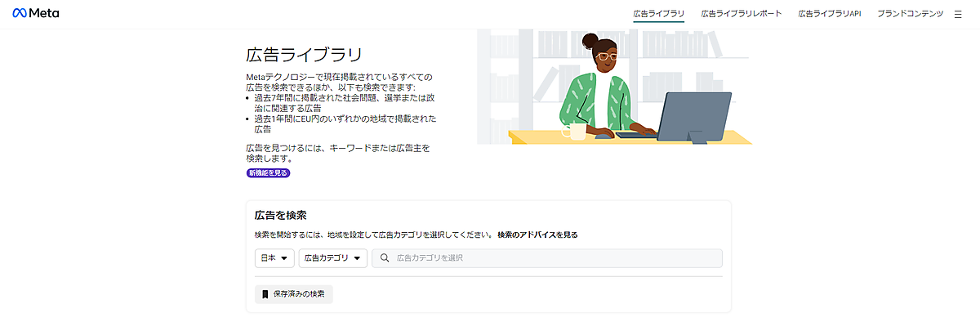
Task: Click the large 広告ライブラリ page title
Action: coord(304,56)
